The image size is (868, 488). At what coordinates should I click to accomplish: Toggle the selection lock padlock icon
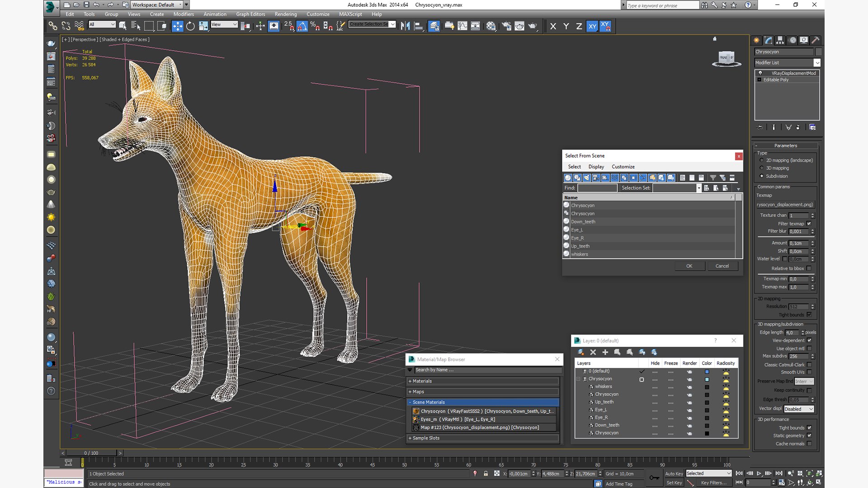(x=486, y=474)
